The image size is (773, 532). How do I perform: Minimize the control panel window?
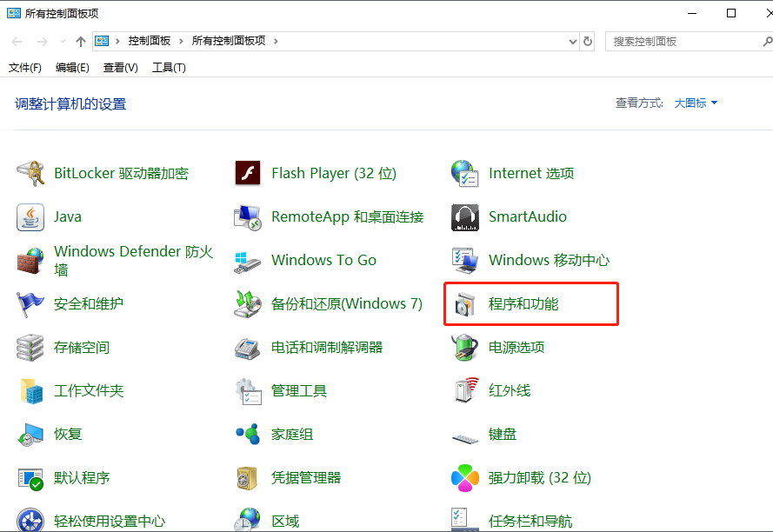[692, 13]
